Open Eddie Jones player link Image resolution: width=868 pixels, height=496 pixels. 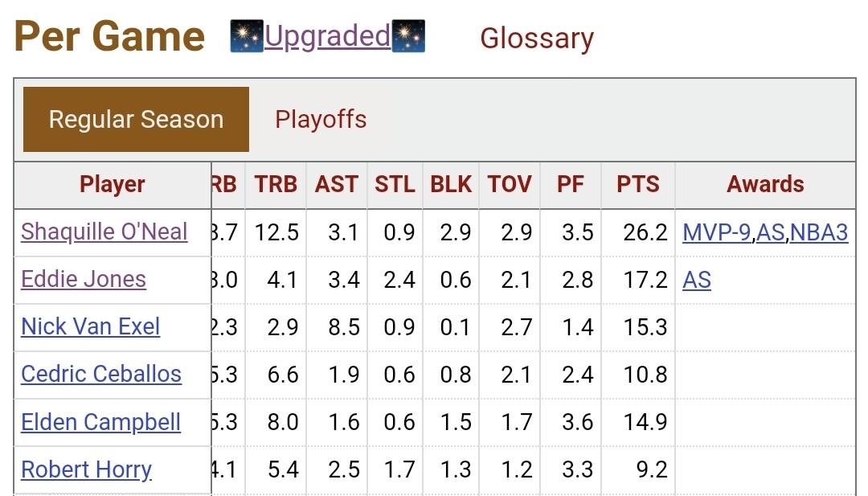click(84, 279)
